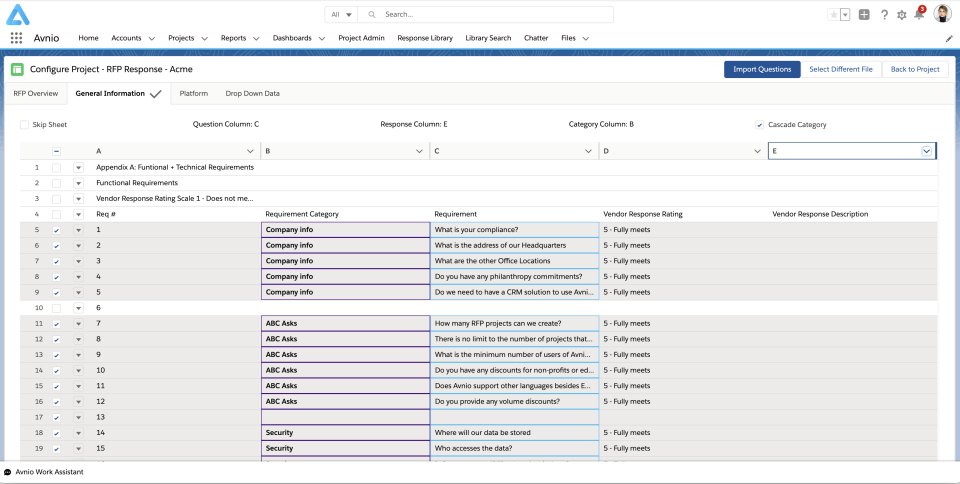Screen dimensions: 960x484
Task: Toggle the Cascade Category checkbox
Action: tap(760, 125)
